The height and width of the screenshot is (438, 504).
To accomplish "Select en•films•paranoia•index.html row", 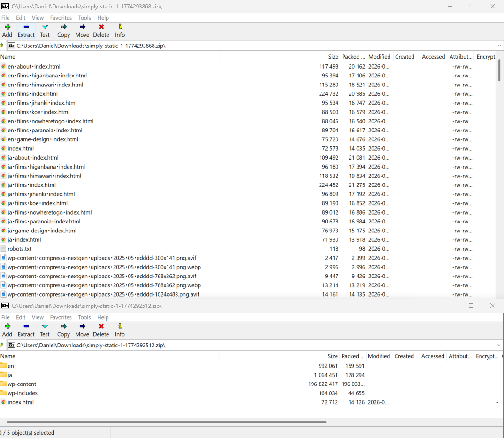I will [247, 130].
